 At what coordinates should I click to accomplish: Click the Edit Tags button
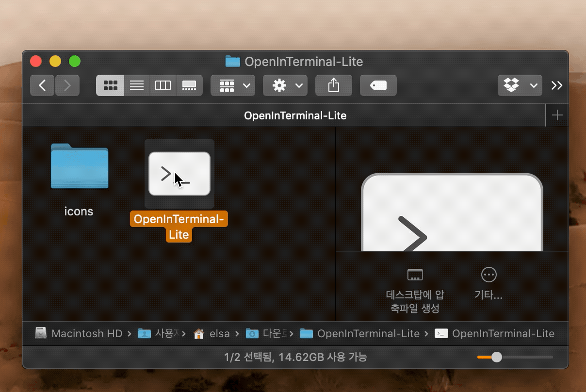pos(378,86)
